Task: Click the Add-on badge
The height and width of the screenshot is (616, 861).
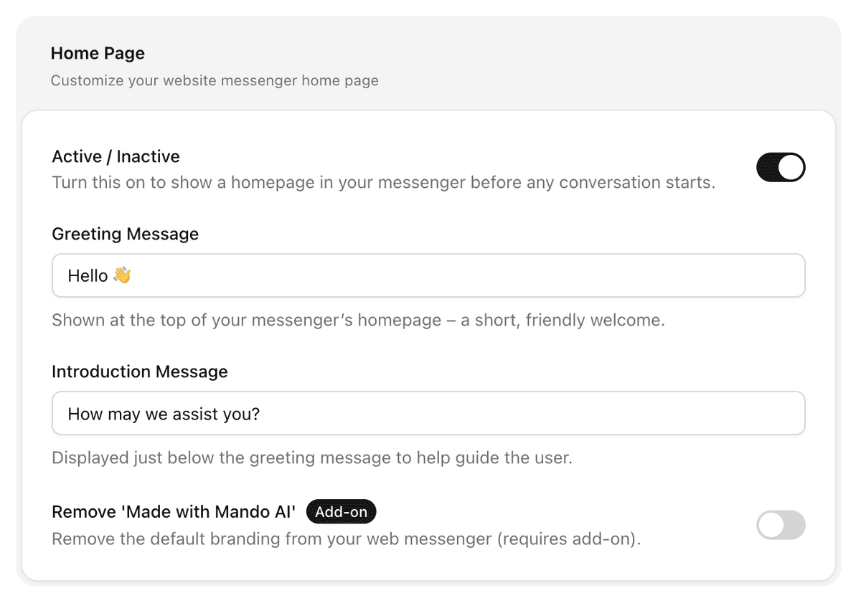Action: (x=341, y=512)
